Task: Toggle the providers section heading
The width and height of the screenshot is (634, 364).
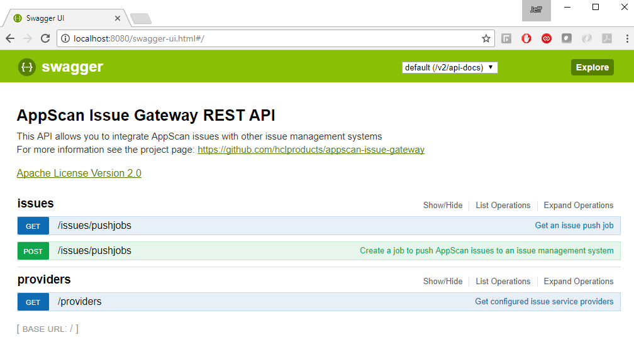Action: coord(44,279)
